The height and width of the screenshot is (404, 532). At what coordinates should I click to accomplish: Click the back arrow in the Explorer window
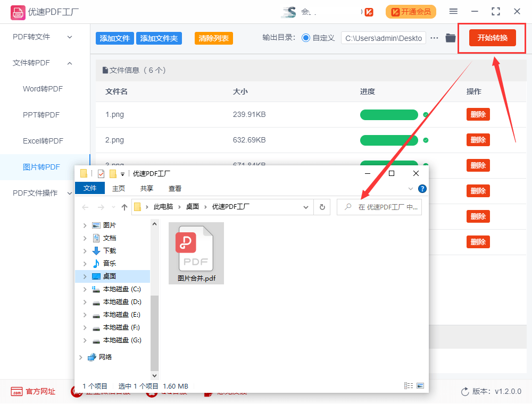pyautogui.click(x=85, y=207)
